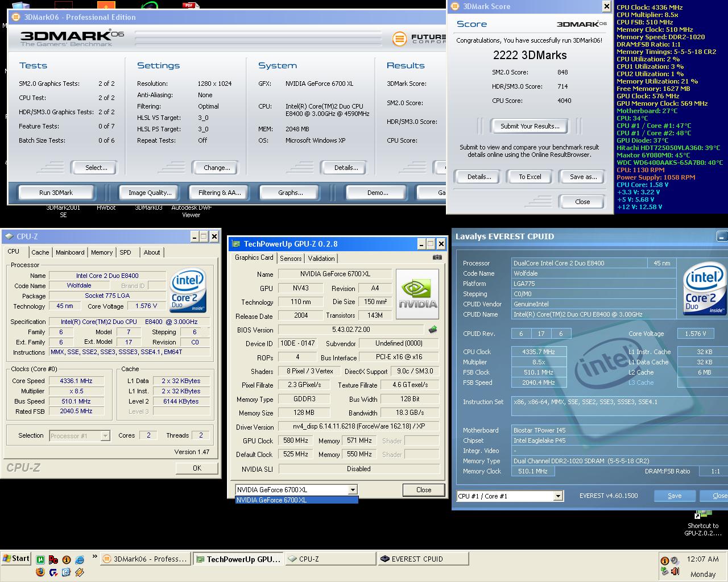Click the safely remove hardware tray icon
The height and width of the screenshot is (582, 728).
tap(665, 571)
